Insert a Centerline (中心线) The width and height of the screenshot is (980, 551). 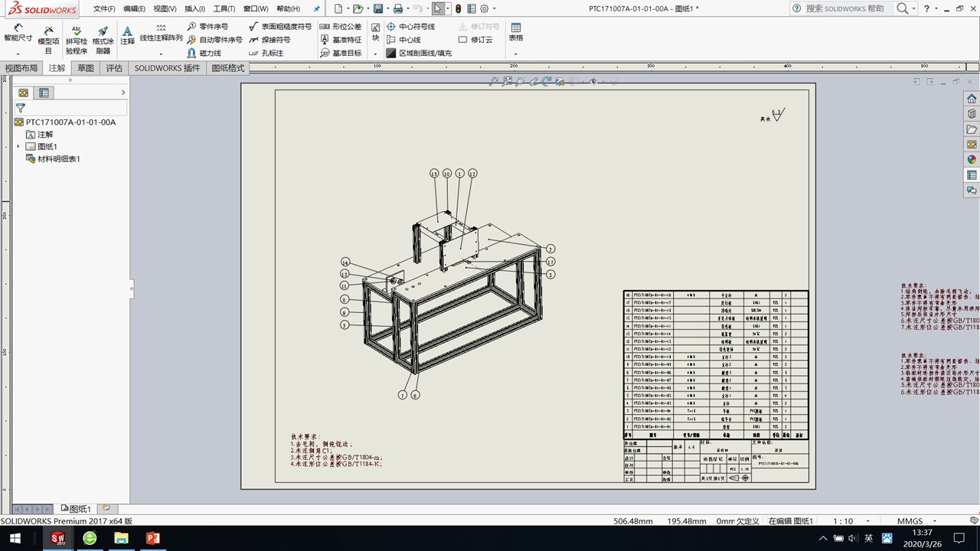pos(403,40)
